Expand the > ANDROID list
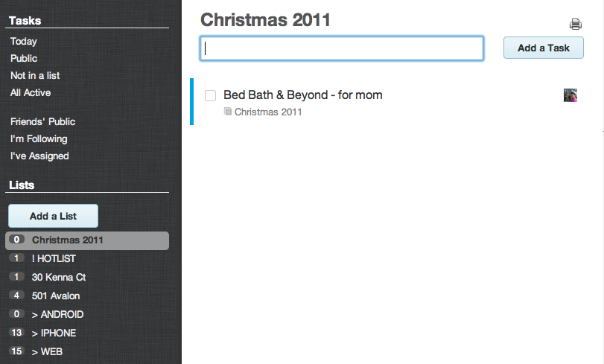 57,314
